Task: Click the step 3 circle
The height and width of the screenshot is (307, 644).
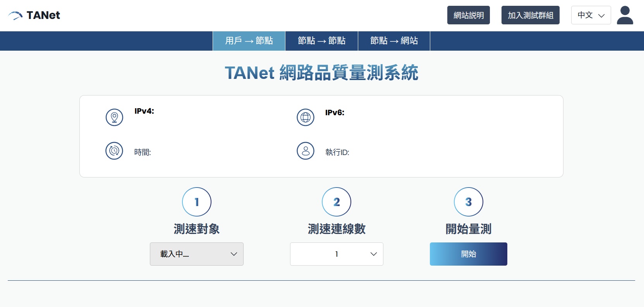Action: (x=469, y=202)
